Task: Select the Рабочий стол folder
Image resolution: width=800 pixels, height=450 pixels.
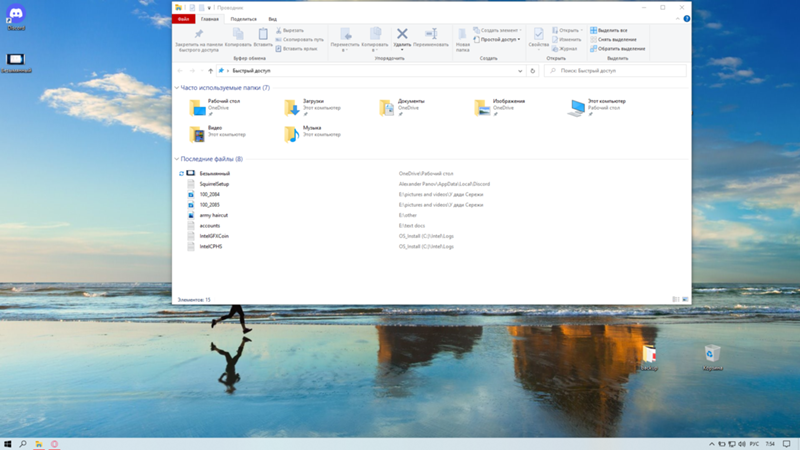Action: coord(215,107)
